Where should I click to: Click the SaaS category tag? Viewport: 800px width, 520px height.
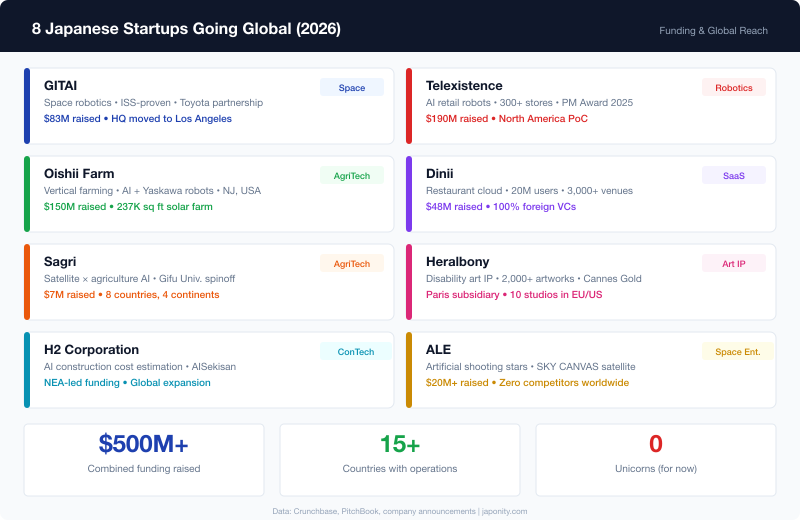[734, 176]
